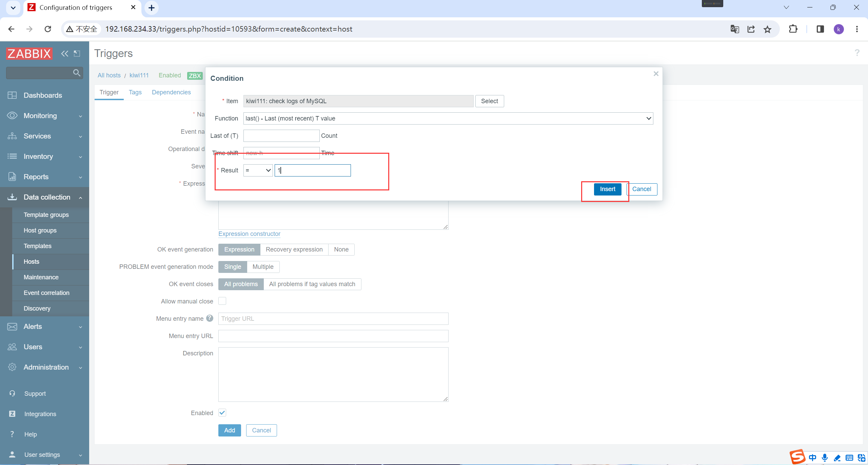Click the share page icon in address bar
Viewport: 868px width, 465px height.
(x=751, y=29)
